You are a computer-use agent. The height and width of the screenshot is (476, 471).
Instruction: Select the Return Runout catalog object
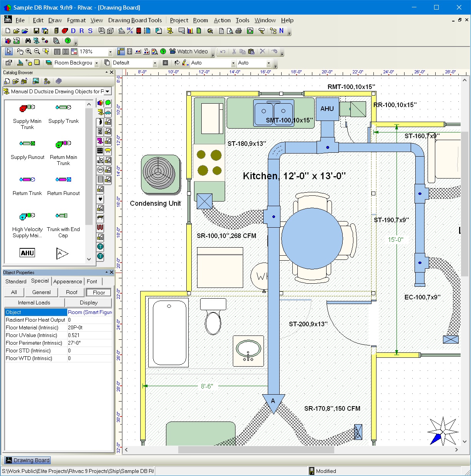click(63, 186)
